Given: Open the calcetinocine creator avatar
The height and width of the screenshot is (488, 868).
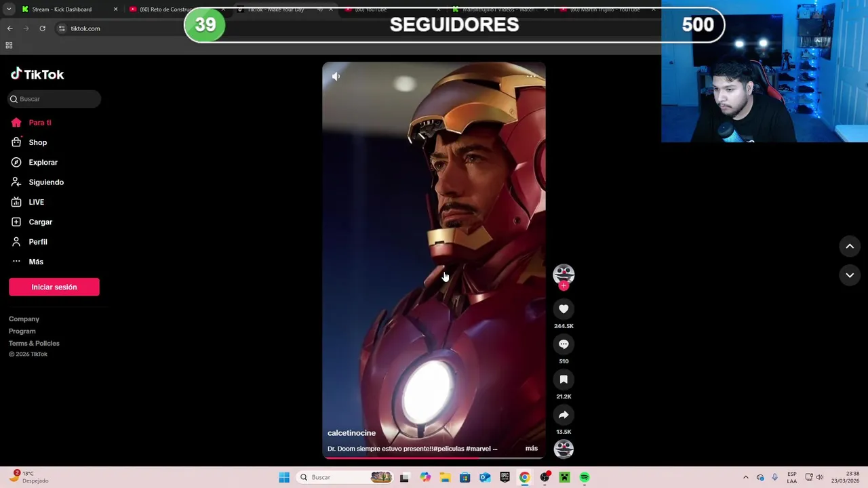Looking at the screenshot, I should click(x=564, y=274).
